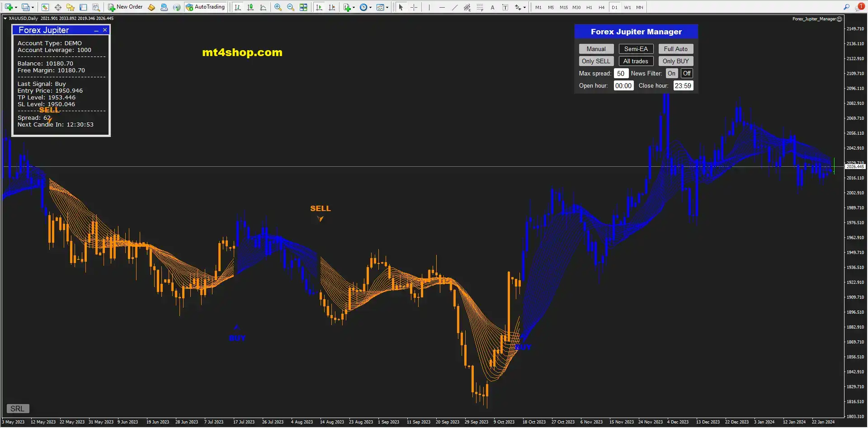
Task: Open the search magnifier icon
Action: pos(846,7)
